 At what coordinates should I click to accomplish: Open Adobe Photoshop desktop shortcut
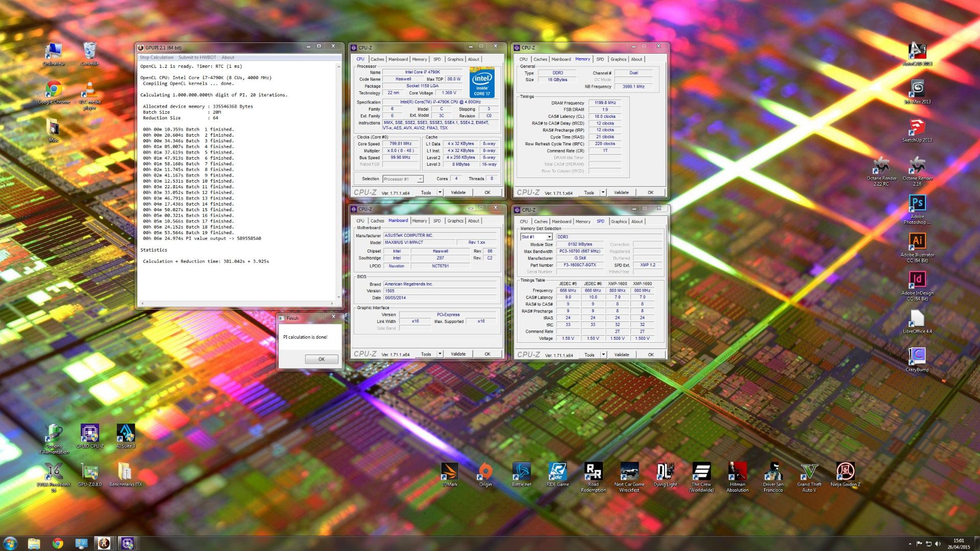point(917,209)
